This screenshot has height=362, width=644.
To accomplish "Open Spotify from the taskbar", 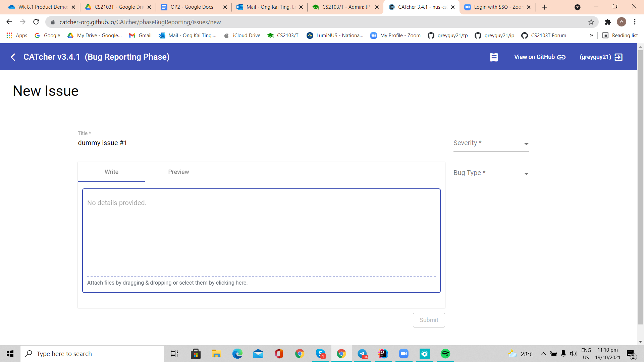I will 445,354.
